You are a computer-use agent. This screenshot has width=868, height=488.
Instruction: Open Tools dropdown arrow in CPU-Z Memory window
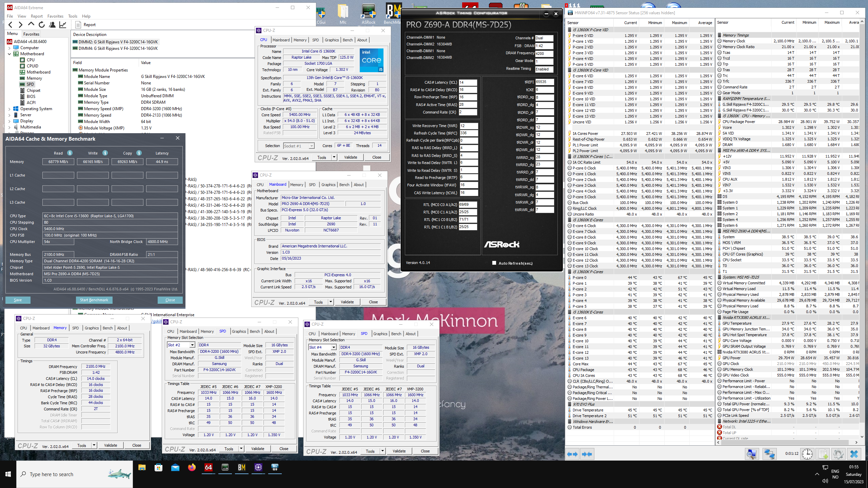94,445
